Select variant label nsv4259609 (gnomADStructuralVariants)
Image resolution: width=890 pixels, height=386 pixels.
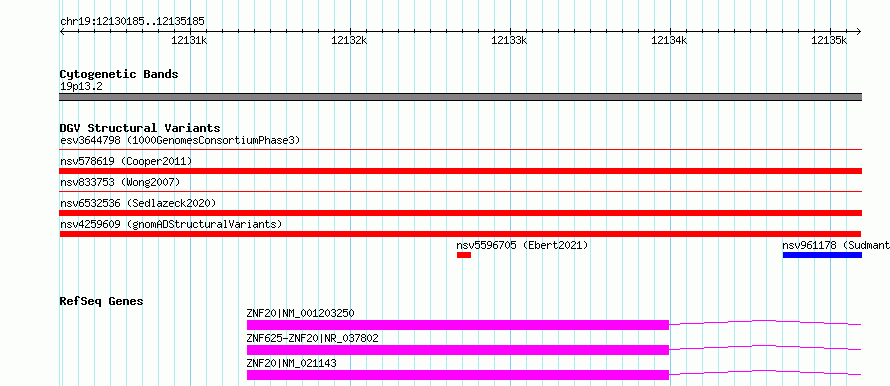(x=171, y=224)
